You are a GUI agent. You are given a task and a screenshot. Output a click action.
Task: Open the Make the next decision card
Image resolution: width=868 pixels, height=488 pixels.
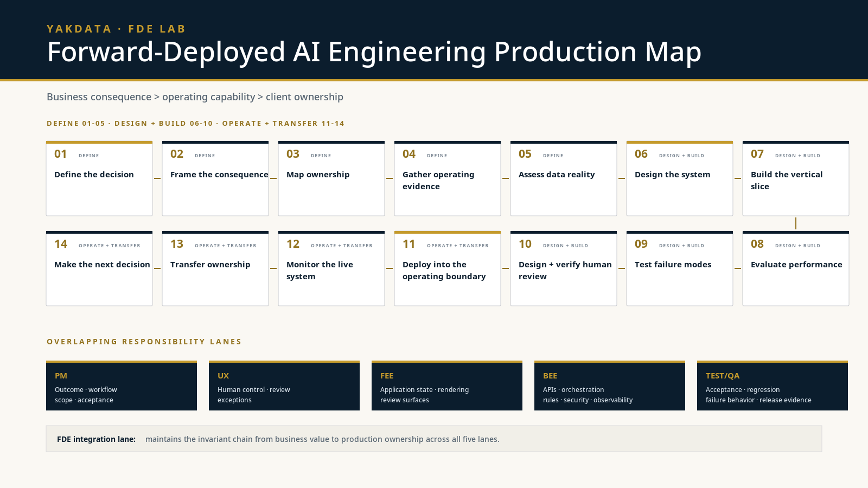pos(99,268)
